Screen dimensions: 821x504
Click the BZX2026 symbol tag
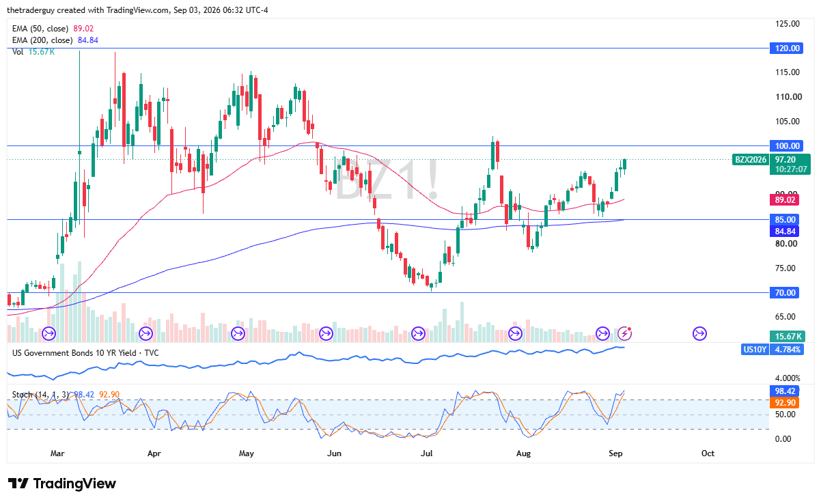click(751, 159)
